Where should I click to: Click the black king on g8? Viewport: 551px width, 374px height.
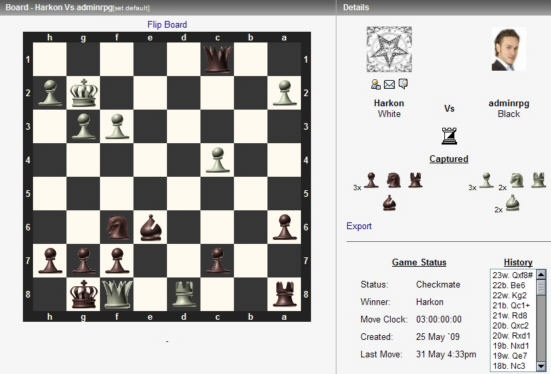pos(83,294)
